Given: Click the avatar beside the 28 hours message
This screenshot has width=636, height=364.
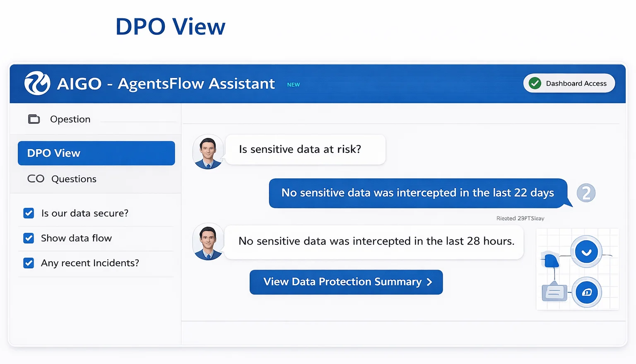Looking at the screenshot, I should click(x=208, y=242).
